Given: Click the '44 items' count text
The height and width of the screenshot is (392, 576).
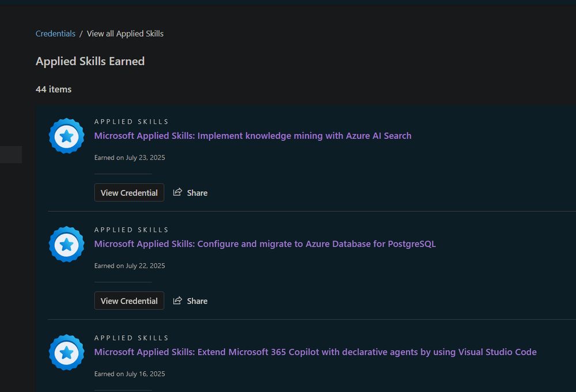Looking at the screenshot, I should 54,89.
